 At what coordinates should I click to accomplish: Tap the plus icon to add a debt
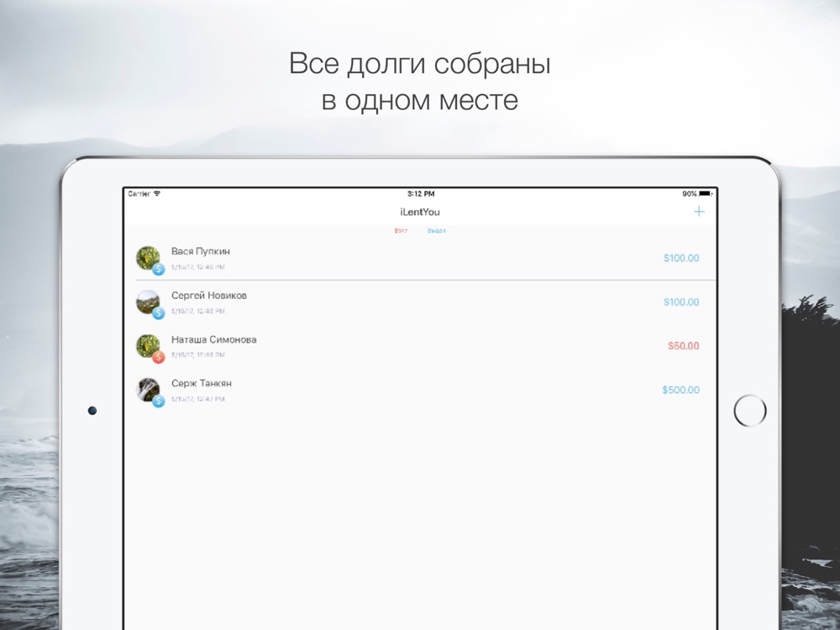(699, 212)
